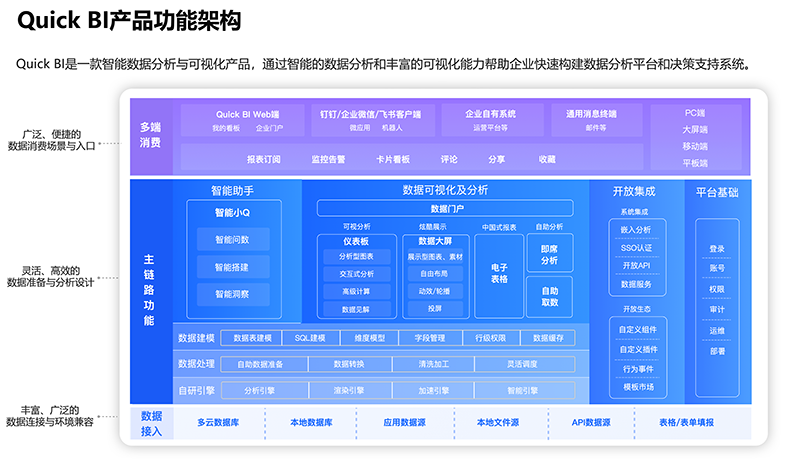This screenshot has width=800, height=459.
Task: Click the '报表订阅' label
Action: point(264,160)
